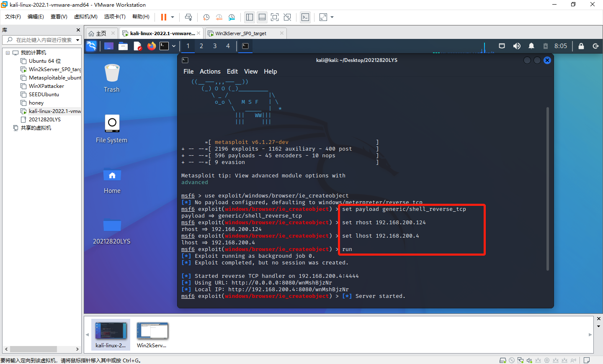Open the terminal's Actions menu
The image size is (603, 364).
click(x=210, y=72)
